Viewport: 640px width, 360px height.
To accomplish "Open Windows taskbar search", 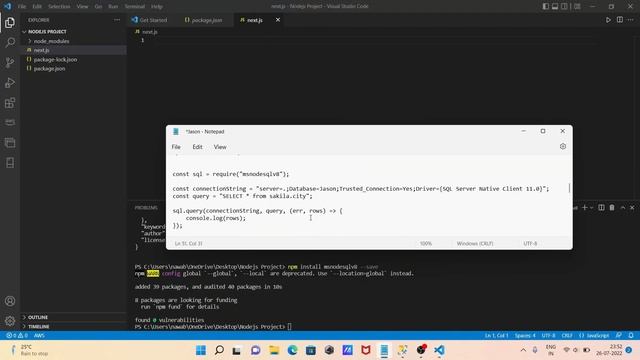I will point(219,350).
